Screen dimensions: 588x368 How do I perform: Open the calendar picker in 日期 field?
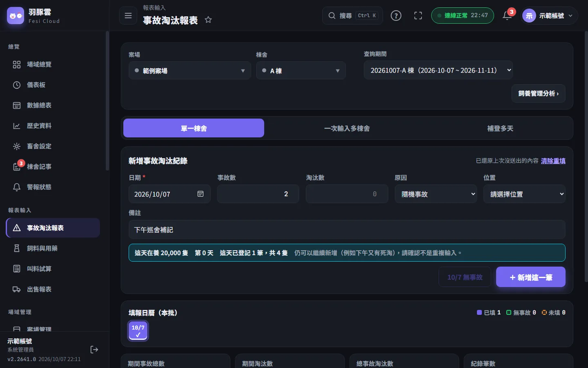coord(200,194)
